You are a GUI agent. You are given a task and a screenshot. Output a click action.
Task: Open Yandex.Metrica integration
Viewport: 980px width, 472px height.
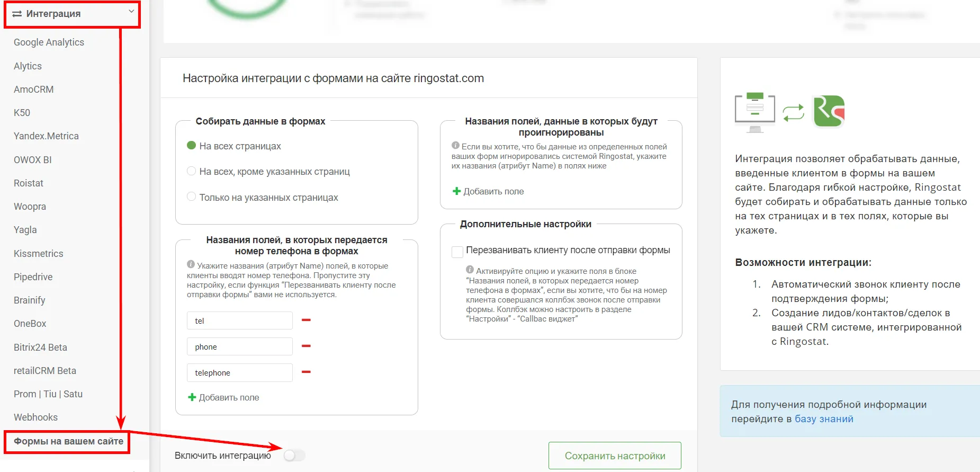46,136
